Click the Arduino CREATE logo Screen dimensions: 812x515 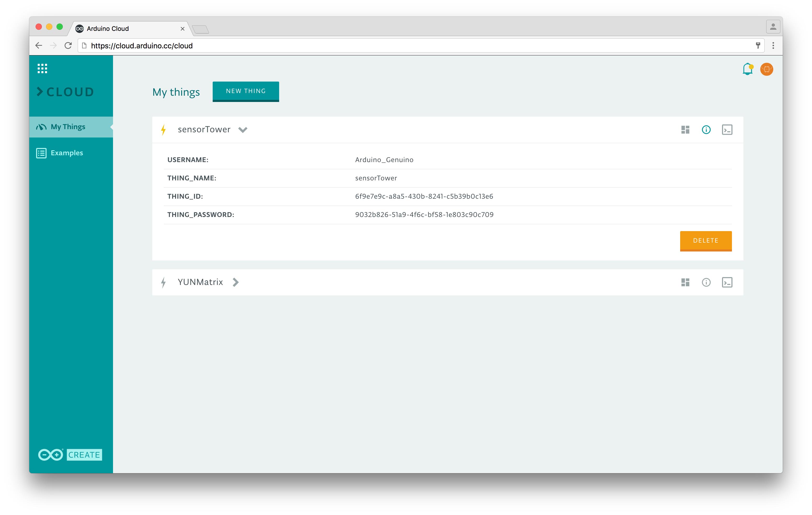[70, 455]
